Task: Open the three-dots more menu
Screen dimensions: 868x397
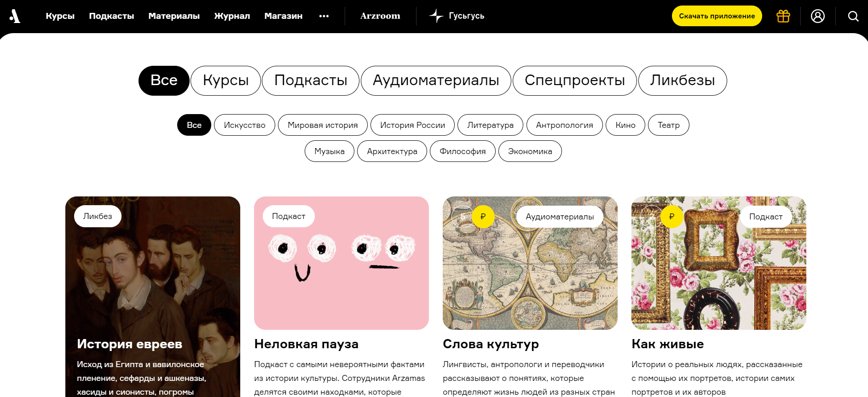Action: click(x=324, y=16)
